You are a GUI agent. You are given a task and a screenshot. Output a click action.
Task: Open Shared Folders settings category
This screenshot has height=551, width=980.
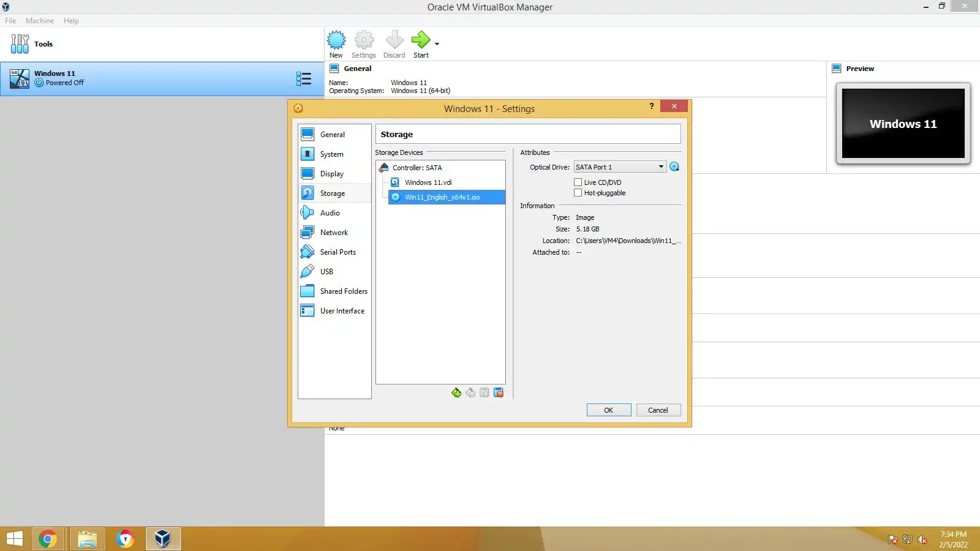coord(334,291)
